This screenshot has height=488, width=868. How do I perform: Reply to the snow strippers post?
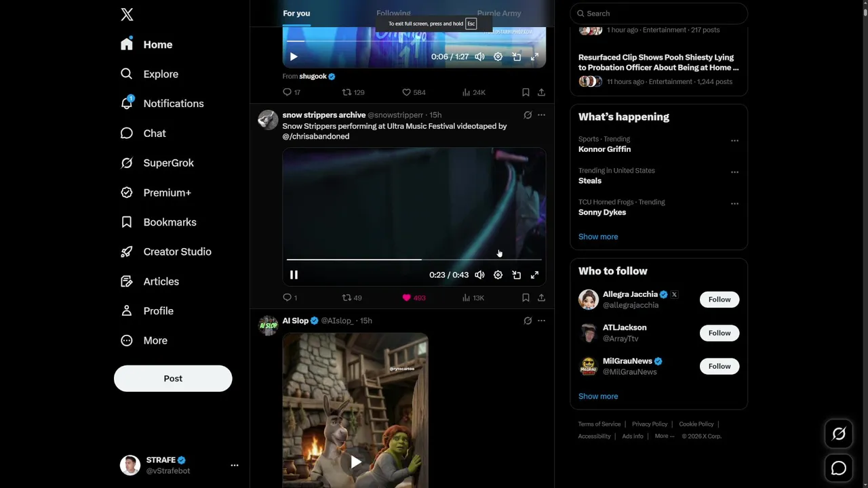pos(290,298)
